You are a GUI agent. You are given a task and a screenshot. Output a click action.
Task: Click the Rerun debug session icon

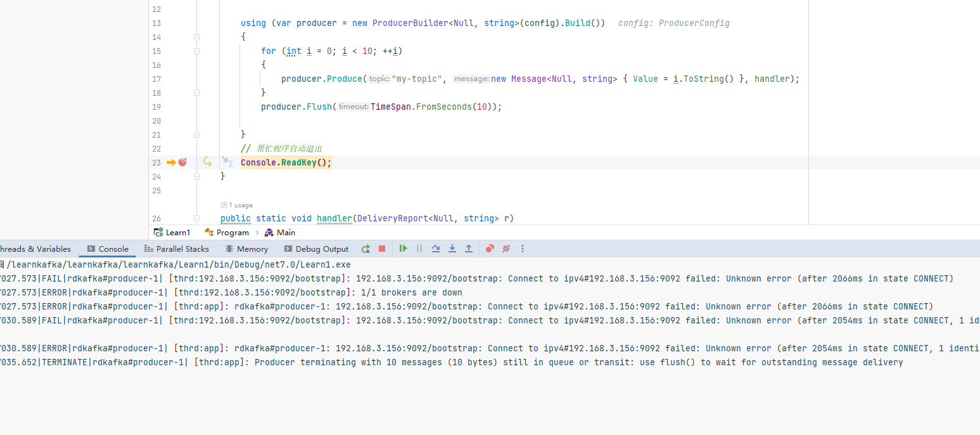(366, 249)
